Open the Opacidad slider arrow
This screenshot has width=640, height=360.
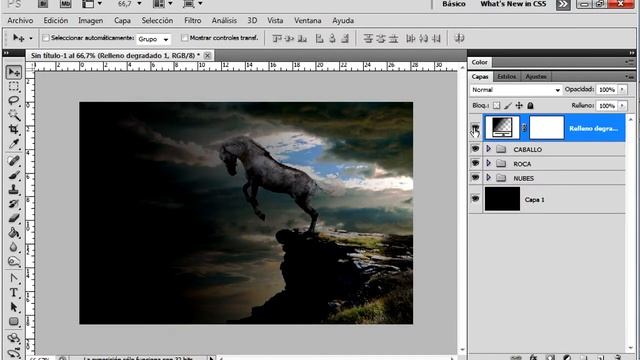[622, 89]
